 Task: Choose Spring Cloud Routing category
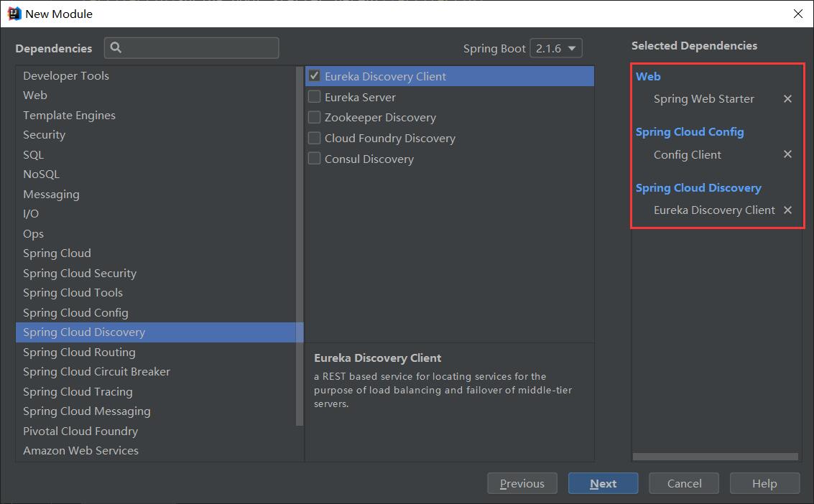[x=156, y=352]
